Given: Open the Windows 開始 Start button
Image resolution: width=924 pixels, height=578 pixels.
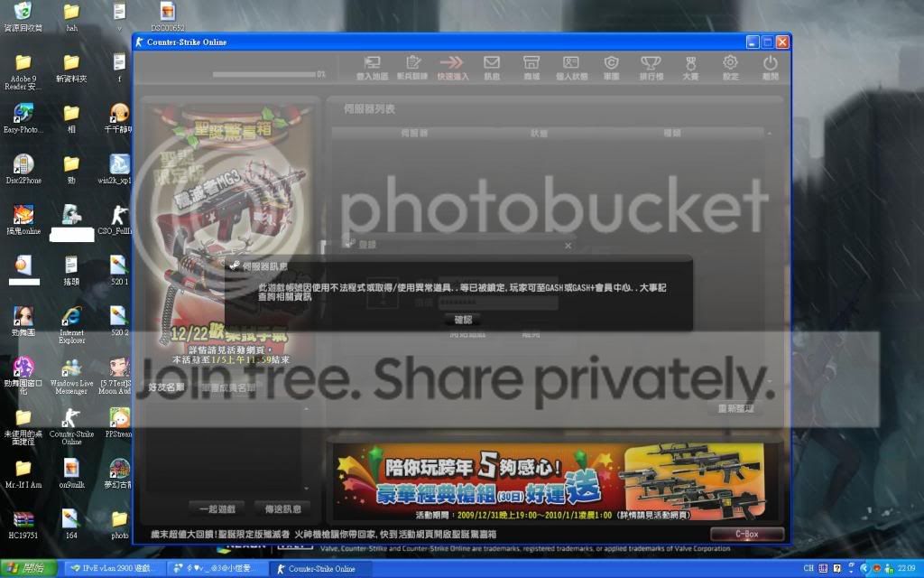Looking at the screenshot, I should coord(28,568).
